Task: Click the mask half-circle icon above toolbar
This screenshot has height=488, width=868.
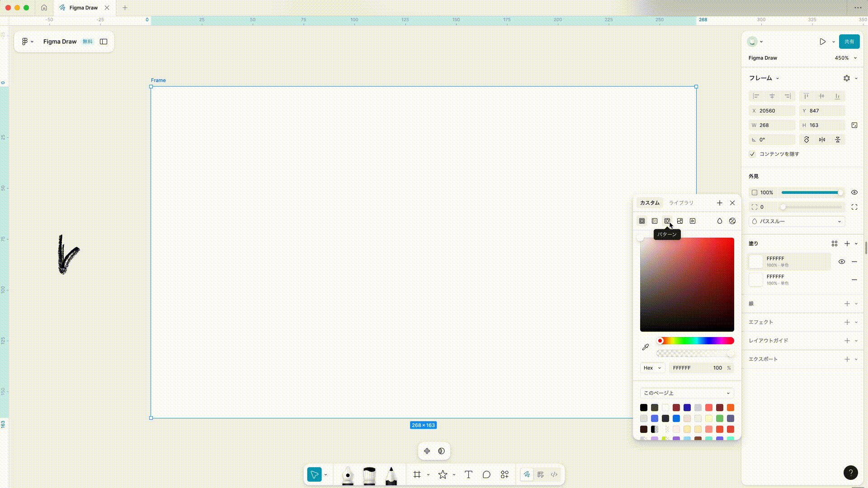Action: (441, 451)
